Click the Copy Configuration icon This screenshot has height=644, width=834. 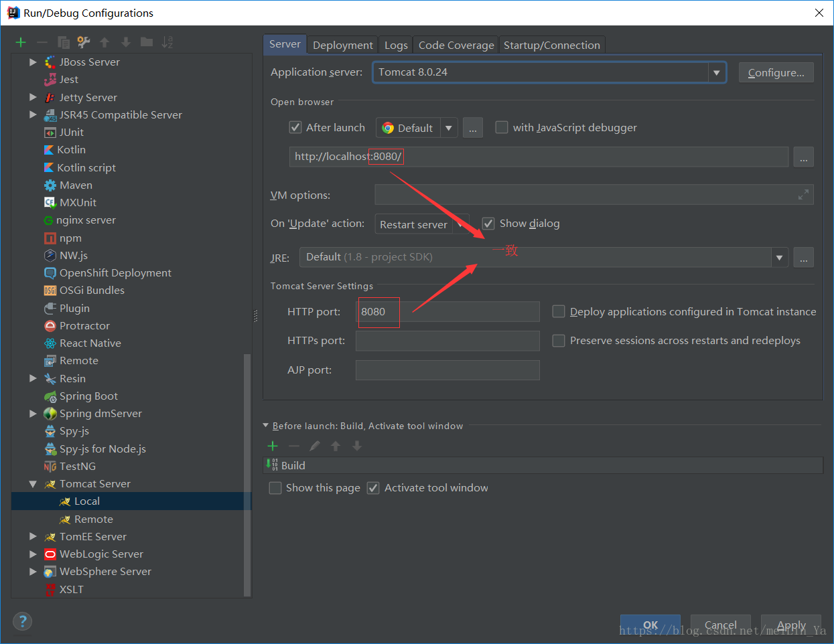pyautogui.click(x=64, y=42)
